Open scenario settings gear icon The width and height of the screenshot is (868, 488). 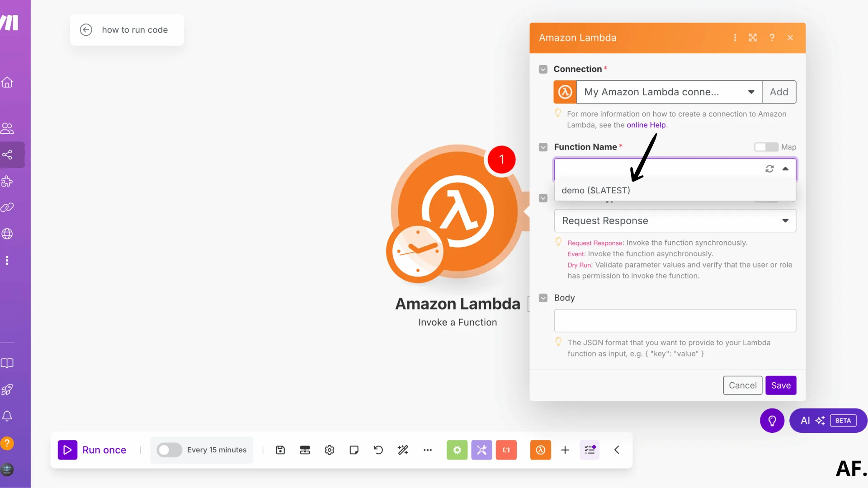330,450
